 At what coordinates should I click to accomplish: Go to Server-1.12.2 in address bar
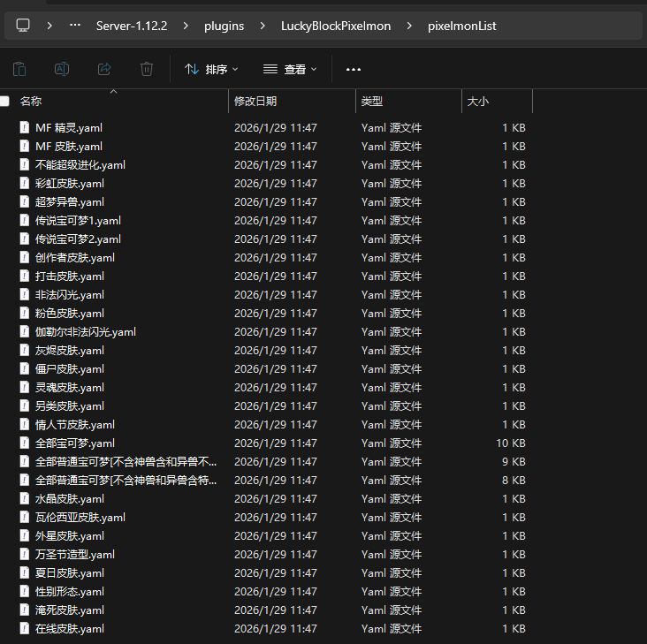pos(133,26)
